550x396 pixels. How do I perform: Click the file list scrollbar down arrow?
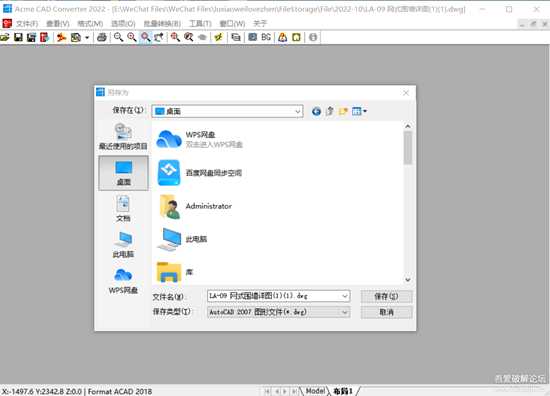pyautogui.click(x=408, y=280)
